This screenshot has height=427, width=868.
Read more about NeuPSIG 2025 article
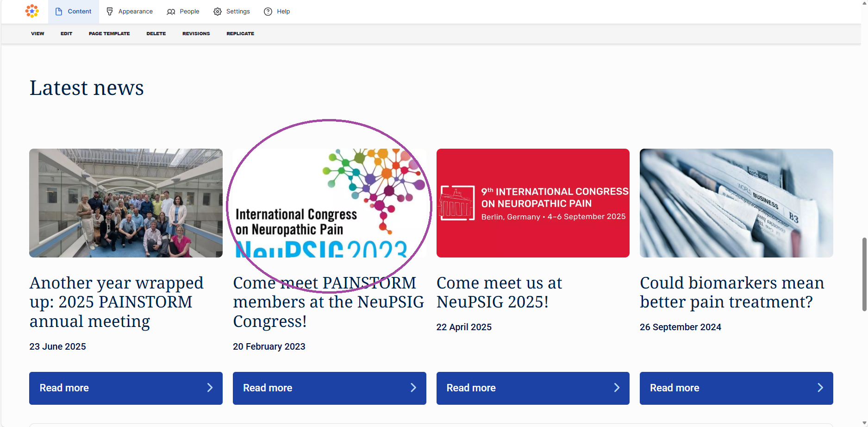(x=532, y=388)
